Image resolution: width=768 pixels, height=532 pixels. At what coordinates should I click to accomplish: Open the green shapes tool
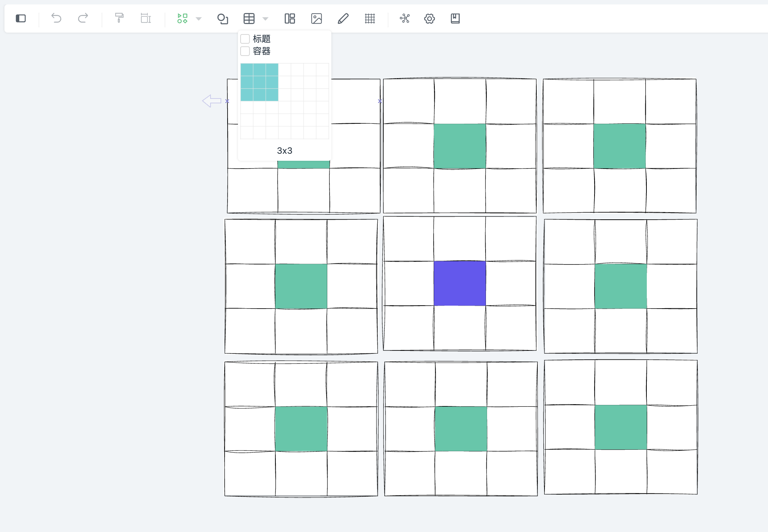tap(182, 19)
